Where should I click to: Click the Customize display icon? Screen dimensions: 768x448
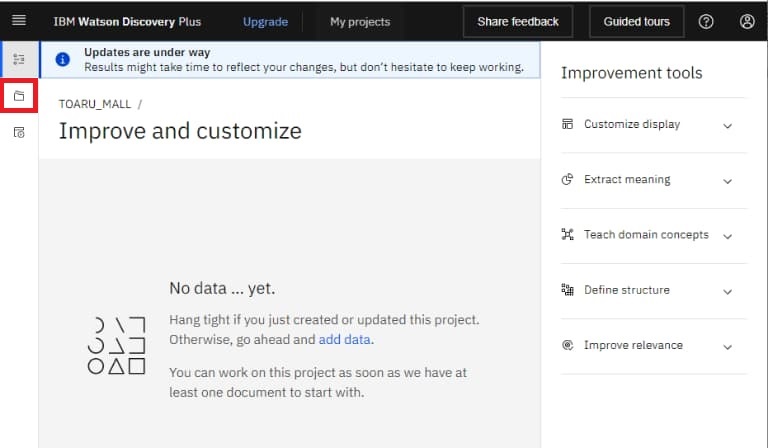[x=567, y=125]
